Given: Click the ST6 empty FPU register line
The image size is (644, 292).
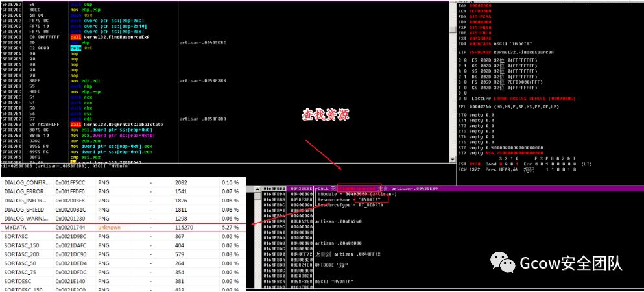Looking at the screenshot, I should pyautogui.click(x=501, y=147).
